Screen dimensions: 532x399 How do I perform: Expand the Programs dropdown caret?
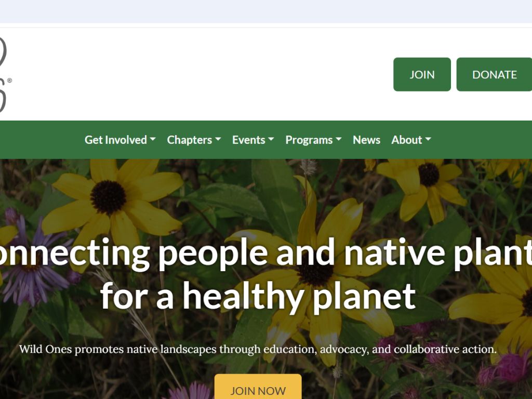339,139
